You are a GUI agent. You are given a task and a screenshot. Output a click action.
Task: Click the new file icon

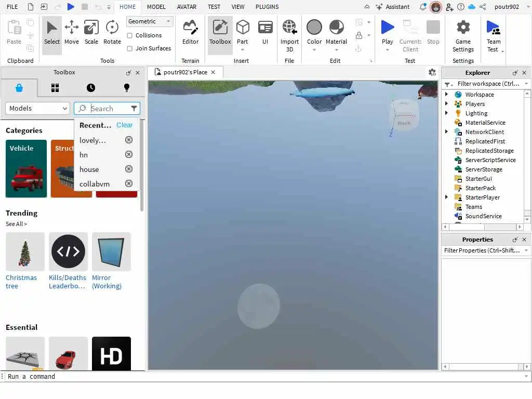pos(31,7)
